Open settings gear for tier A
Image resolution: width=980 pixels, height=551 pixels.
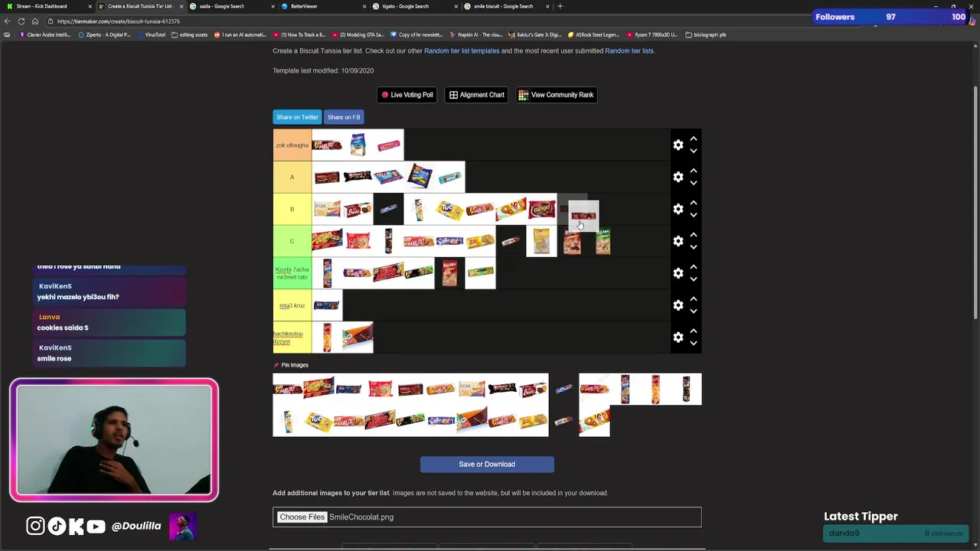pyautogui.click(x=678, y=177)
